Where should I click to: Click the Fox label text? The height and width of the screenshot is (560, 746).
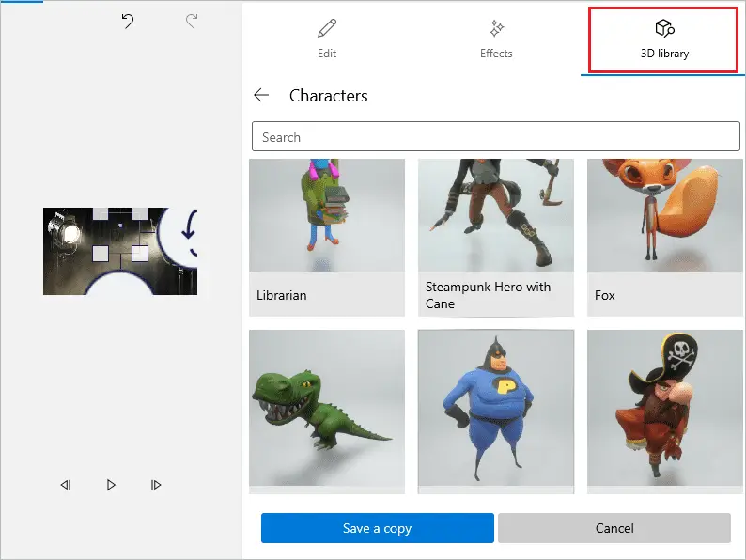point(605,295)
